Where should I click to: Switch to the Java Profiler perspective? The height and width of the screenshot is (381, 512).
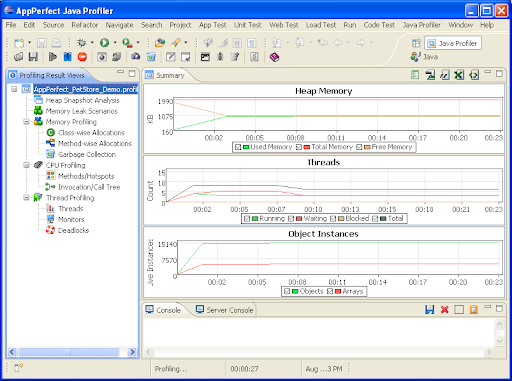[453, 43]
